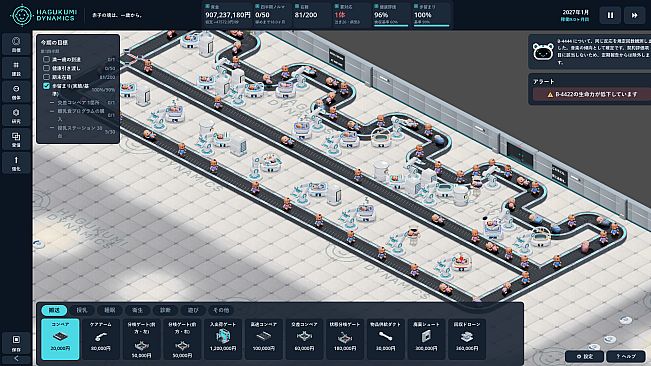Click the 保存 save icon
The height and width of the screenshot is (366, 651).
[x=16, y=343]
